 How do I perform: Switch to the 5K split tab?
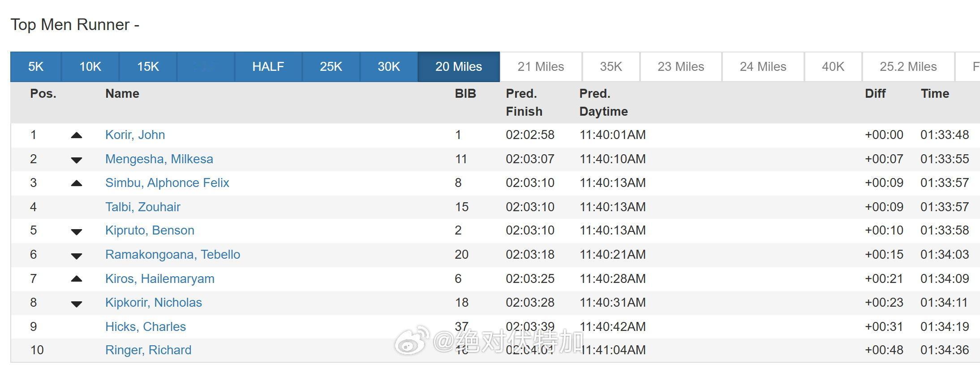[36, 67]
